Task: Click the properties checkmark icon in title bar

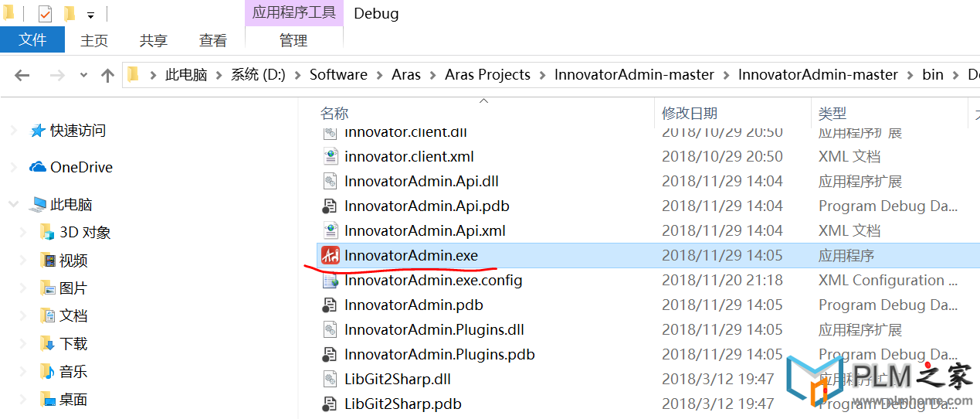Action: coord(45,13)
